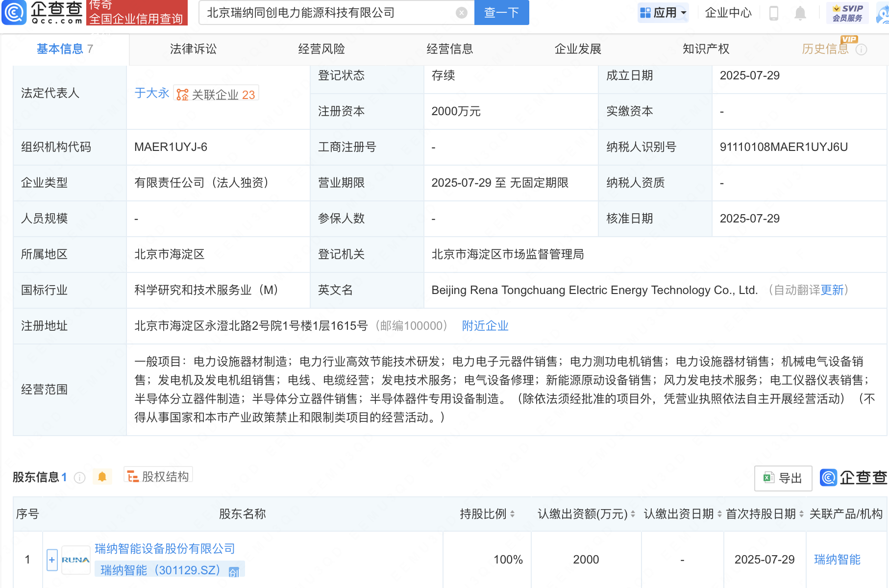
Task: Click info icon beside 股东信息
Action: point(79,477)
